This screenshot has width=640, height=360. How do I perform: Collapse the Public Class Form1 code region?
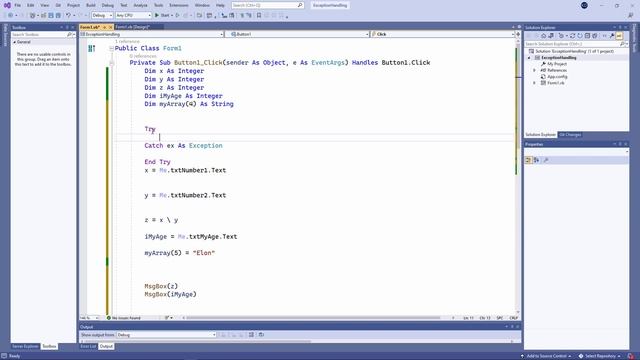[111, 48]
